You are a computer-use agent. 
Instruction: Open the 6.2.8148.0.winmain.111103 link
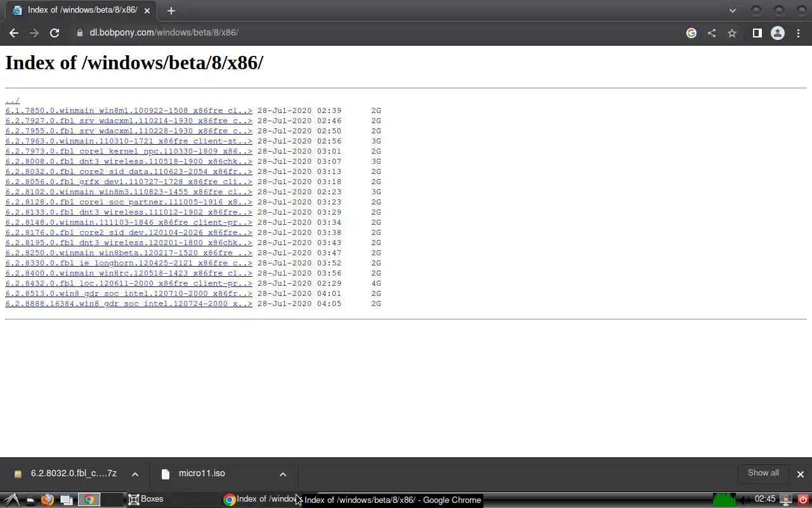[x=129, y=222]
